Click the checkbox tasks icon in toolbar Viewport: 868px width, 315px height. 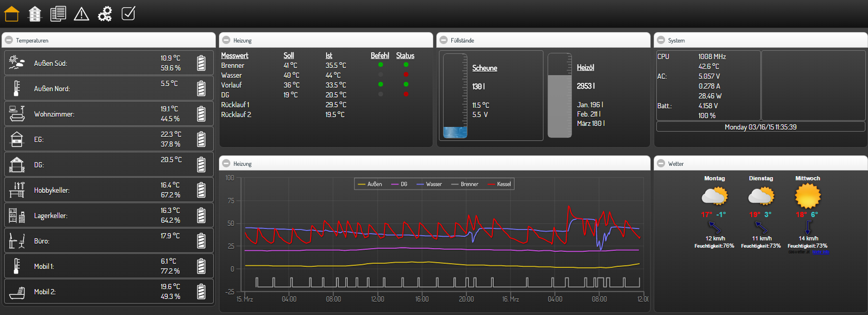click(128, 13)
